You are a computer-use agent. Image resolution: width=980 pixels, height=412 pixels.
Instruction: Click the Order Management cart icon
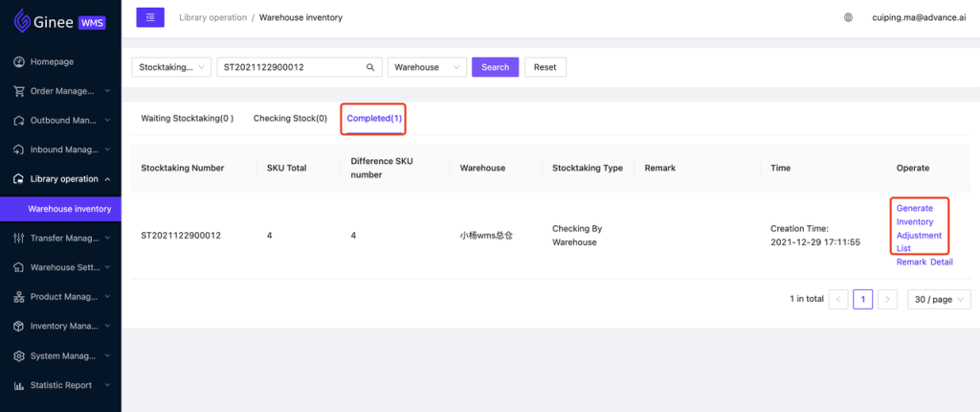(19, 91)
